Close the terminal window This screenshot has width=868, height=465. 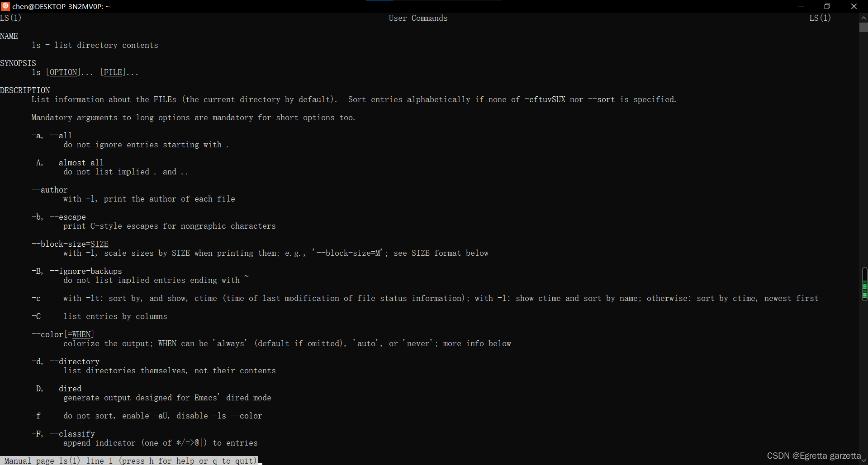854,6
